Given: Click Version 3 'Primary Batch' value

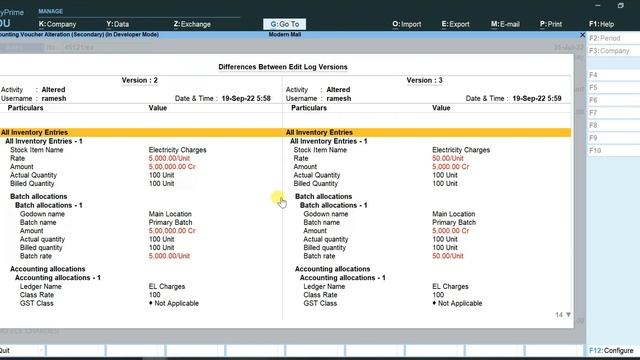Looking at the screenshot, I should coord(454,222).
